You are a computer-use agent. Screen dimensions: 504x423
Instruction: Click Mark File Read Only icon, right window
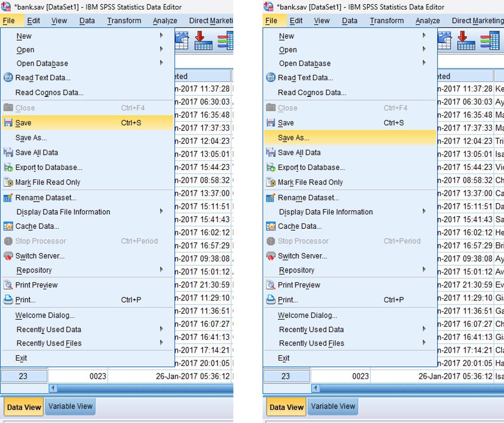coord(271,183)
